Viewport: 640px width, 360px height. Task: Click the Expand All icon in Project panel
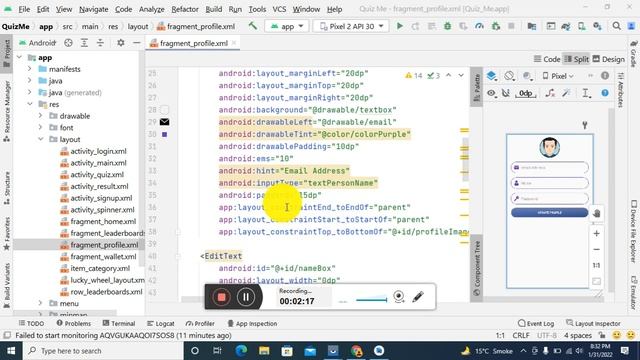[x=84, y=42]
